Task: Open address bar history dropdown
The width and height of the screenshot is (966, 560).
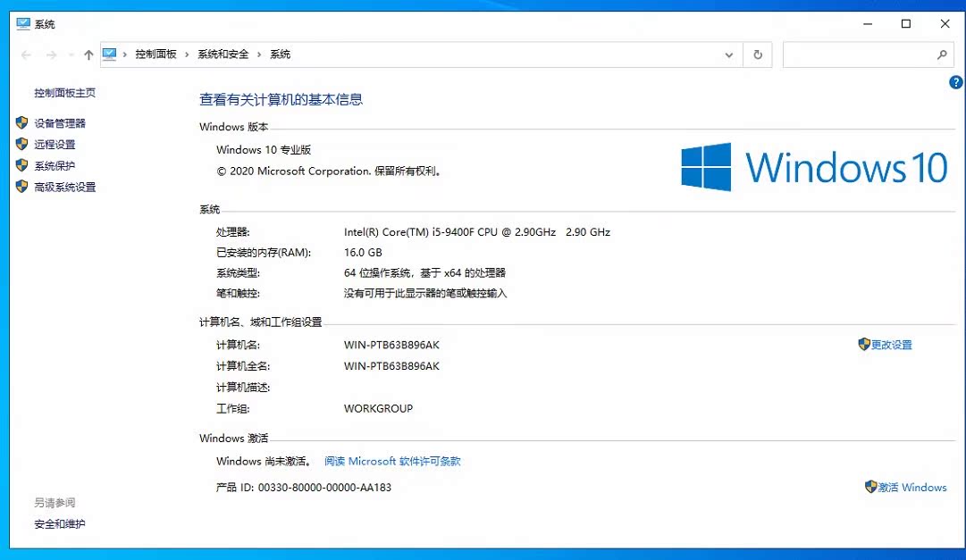Action: click(729, 54)
